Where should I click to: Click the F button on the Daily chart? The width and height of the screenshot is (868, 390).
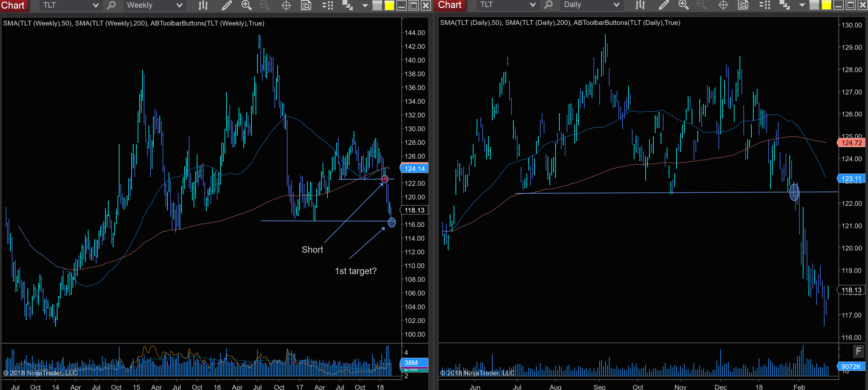pyautogui.click(x=858, y=352)
